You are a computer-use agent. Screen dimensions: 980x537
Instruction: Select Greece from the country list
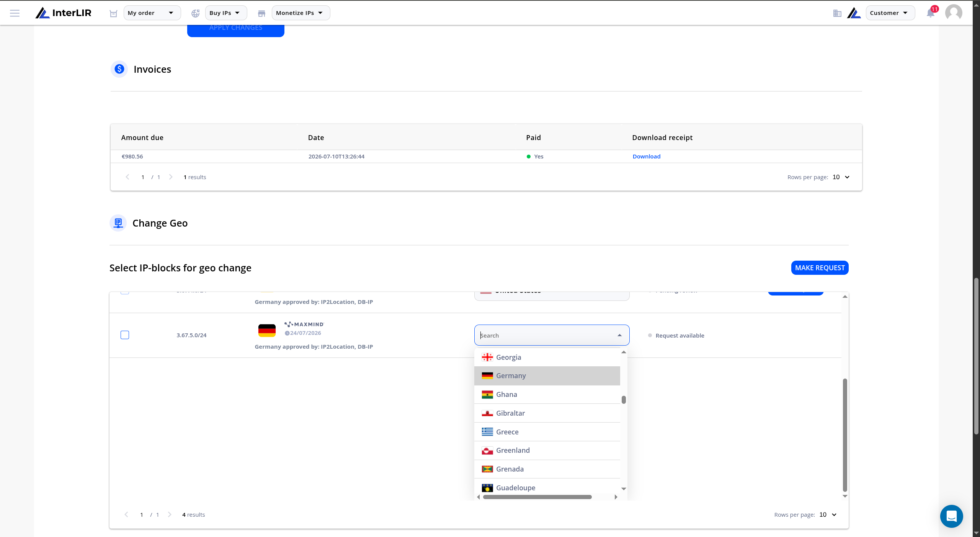click(547, 432)
